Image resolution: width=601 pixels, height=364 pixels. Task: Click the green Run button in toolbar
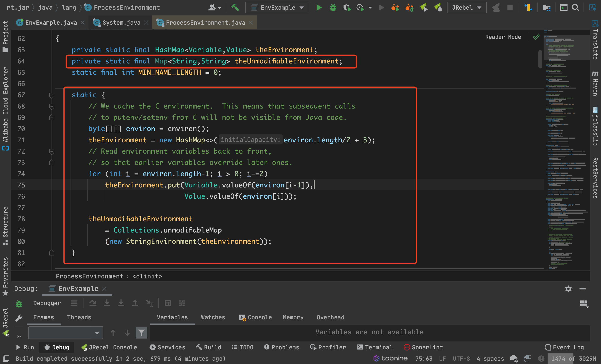(x=319, y=8)
